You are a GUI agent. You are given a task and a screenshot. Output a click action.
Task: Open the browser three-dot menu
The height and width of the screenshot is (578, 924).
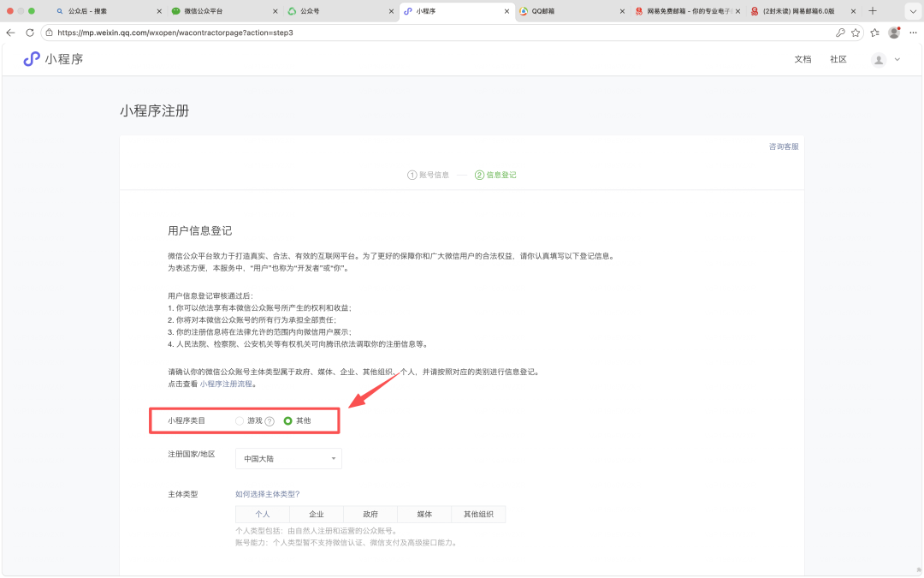(x=914, y=33)
